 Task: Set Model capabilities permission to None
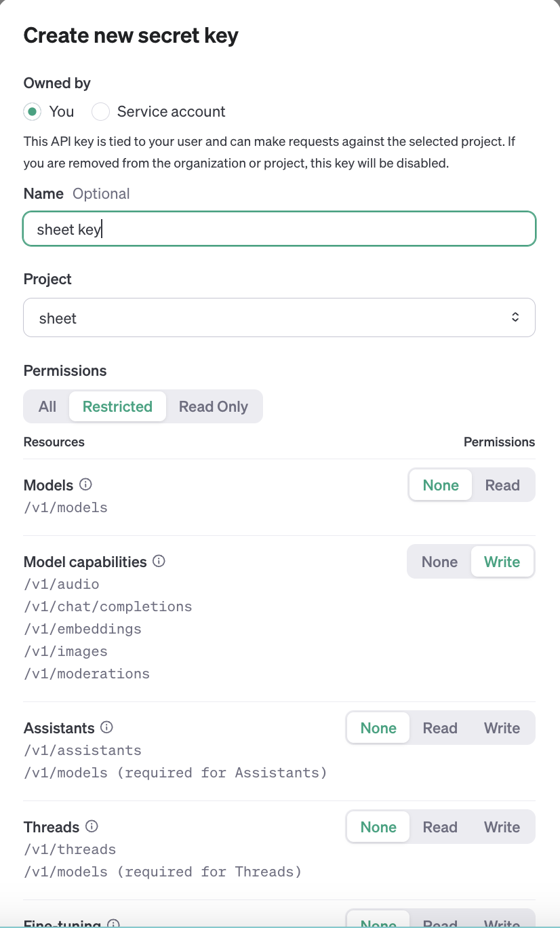click(x=439, y=561)
